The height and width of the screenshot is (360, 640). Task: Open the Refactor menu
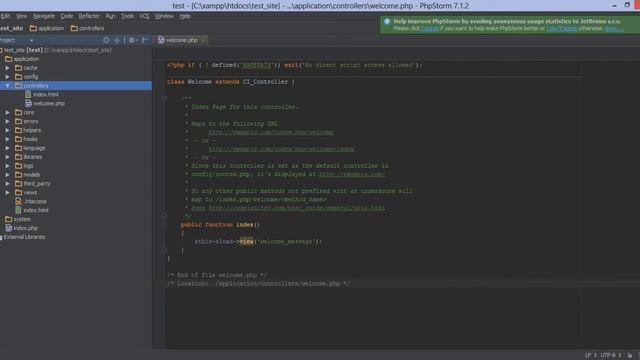89,16
